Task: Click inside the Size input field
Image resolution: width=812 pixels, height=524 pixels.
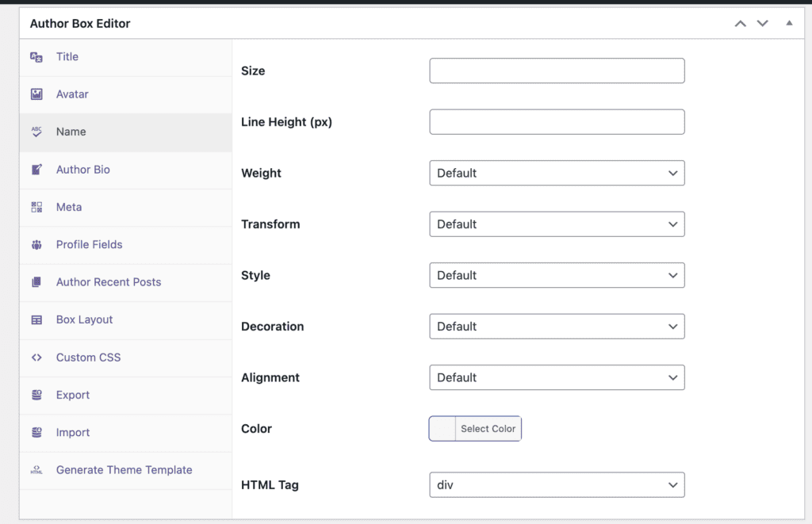Action: point(557,71)
